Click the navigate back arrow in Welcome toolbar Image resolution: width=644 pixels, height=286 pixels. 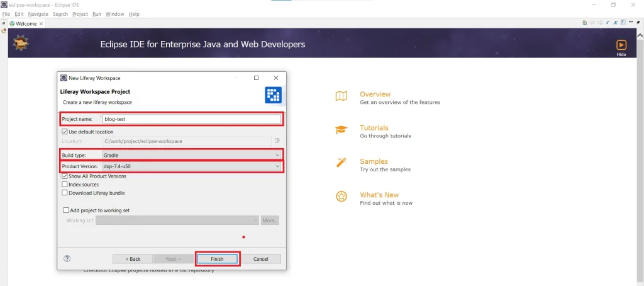coord(592,23)
